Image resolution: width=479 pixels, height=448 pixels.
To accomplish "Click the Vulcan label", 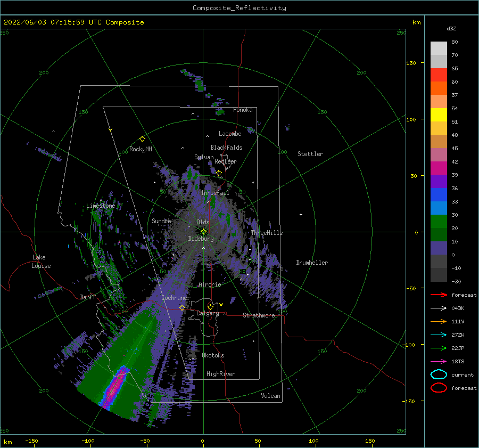I will (x=270, y=396).
